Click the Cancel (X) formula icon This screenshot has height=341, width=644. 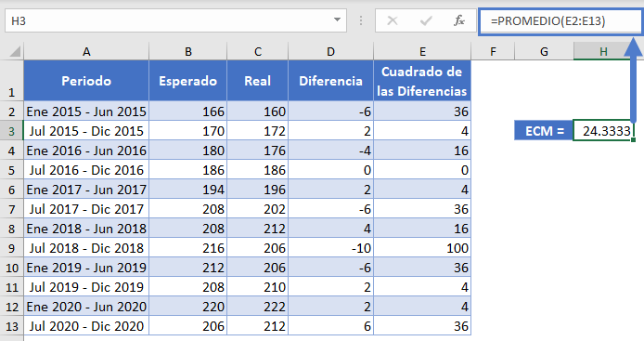(393, 20)
